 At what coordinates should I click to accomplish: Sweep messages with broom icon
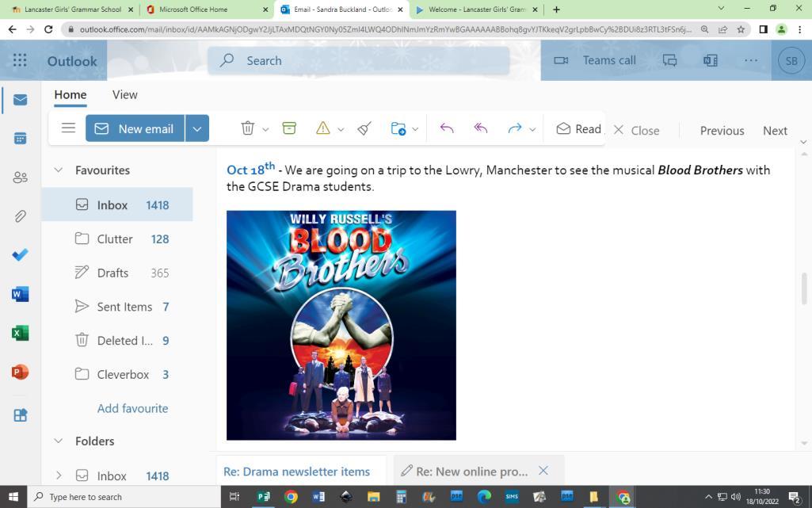pos(364,128)
